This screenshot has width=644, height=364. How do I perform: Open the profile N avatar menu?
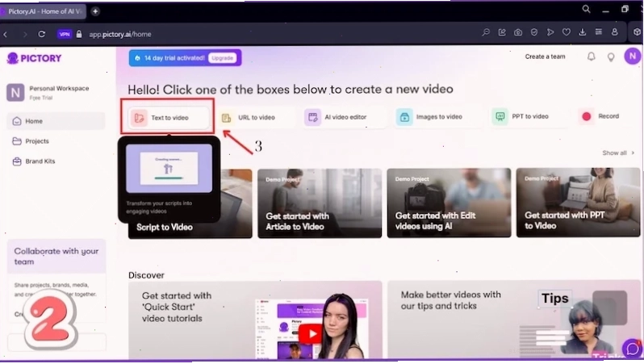[x=633, y=56]
